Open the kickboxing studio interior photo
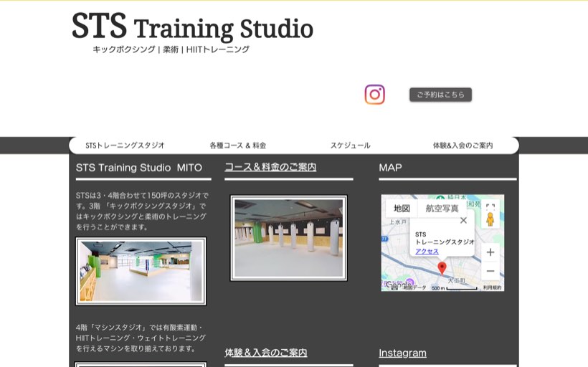The height and width of the screenshot is (367, 588). (x=141, y=271)
